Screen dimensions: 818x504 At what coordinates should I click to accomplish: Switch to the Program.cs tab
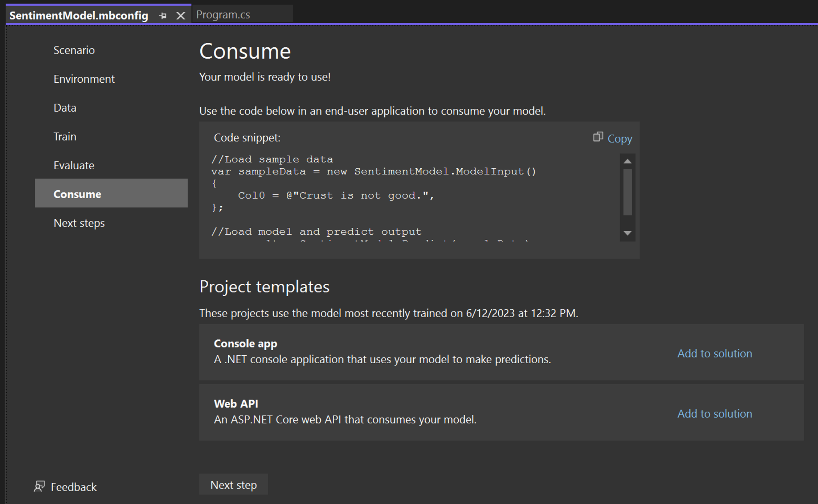[x=223, y=15]
